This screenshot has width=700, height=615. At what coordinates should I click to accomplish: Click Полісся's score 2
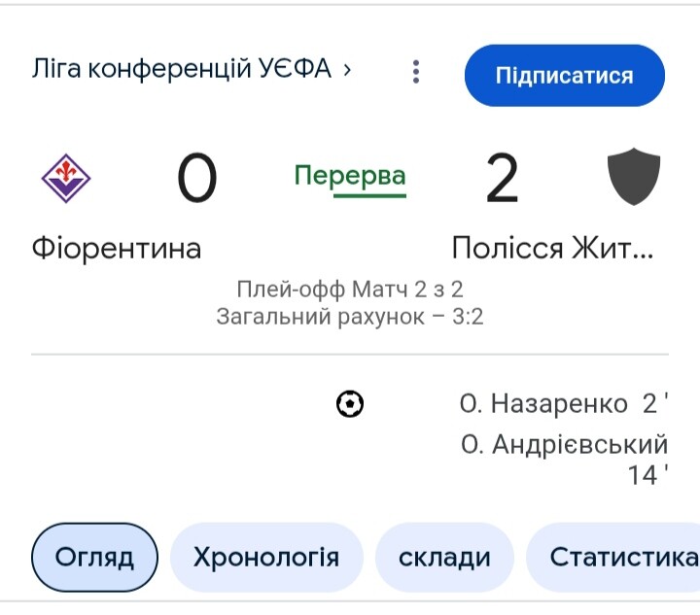[503, 178]
